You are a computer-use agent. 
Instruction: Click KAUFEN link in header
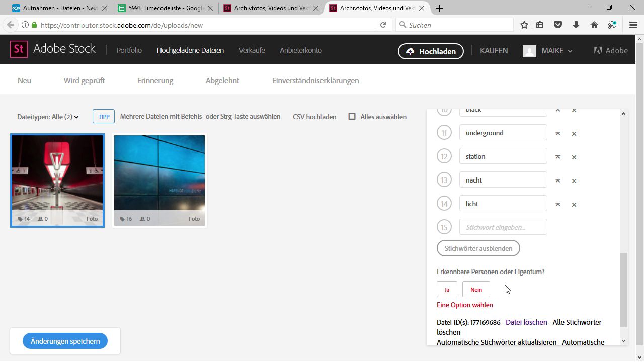(x=494, y=51)
